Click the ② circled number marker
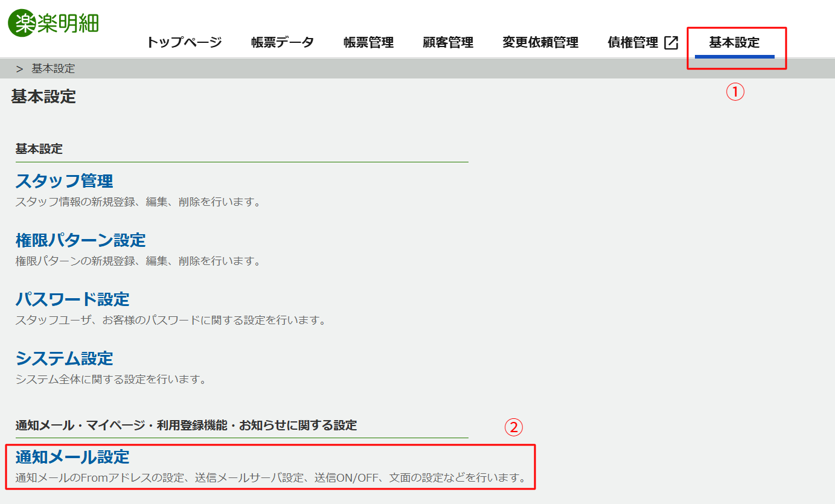 pos(513,427)
